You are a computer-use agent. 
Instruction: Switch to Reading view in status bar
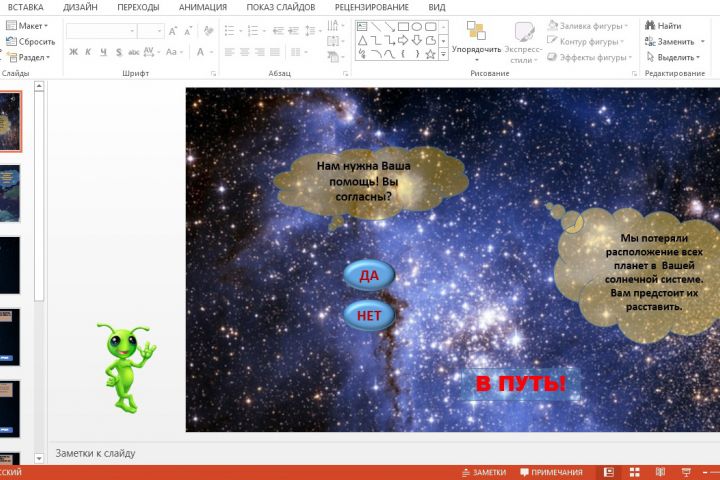660,472
